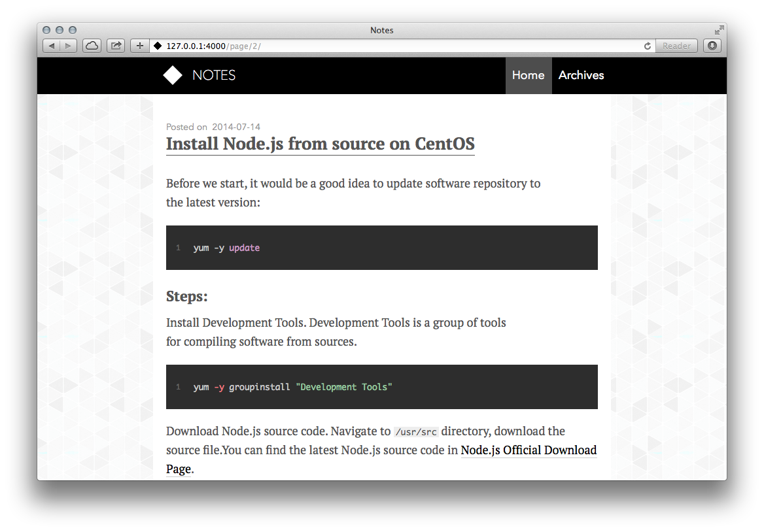The height and width of the screenshot is (532, 764).
Task: Click the white diamond Notes logo
Action: coord(173,75)
